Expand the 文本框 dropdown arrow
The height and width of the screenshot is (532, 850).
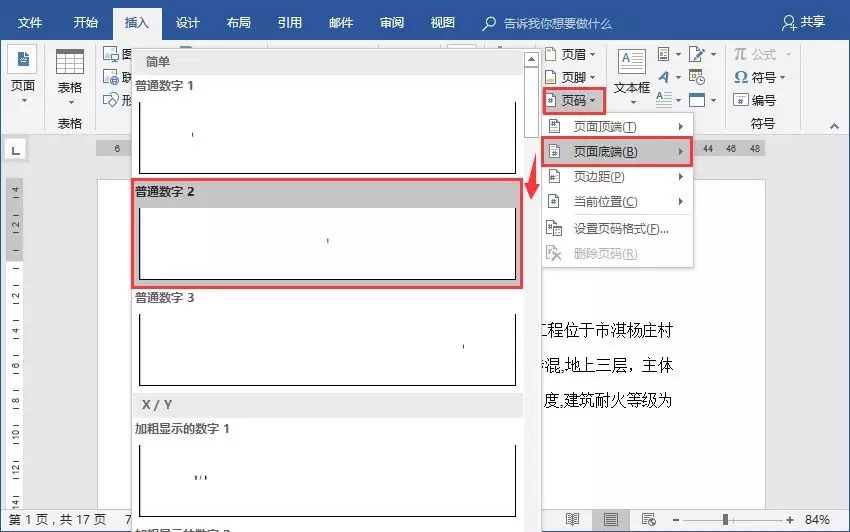pos(633,102)
